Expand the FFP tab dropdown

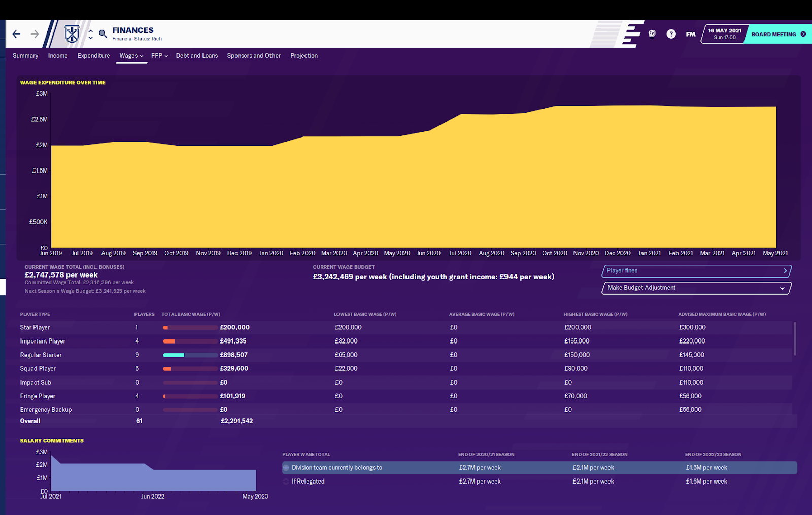tap(159, 56)
